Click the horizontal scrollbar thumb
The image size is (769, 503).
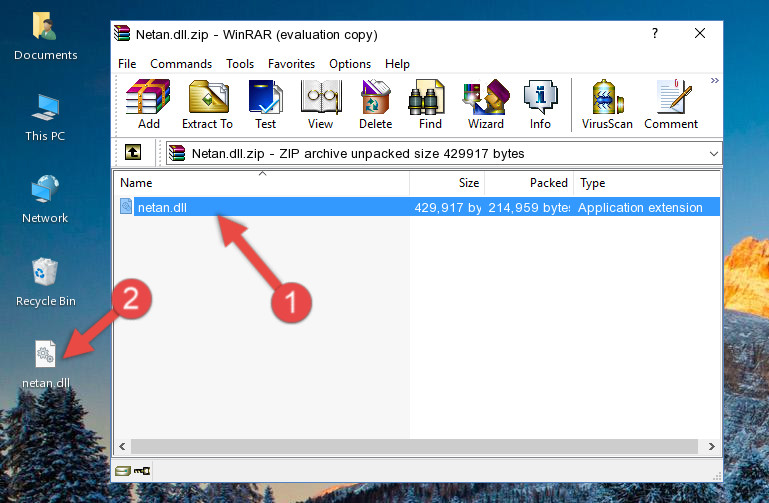pos(414,446)
